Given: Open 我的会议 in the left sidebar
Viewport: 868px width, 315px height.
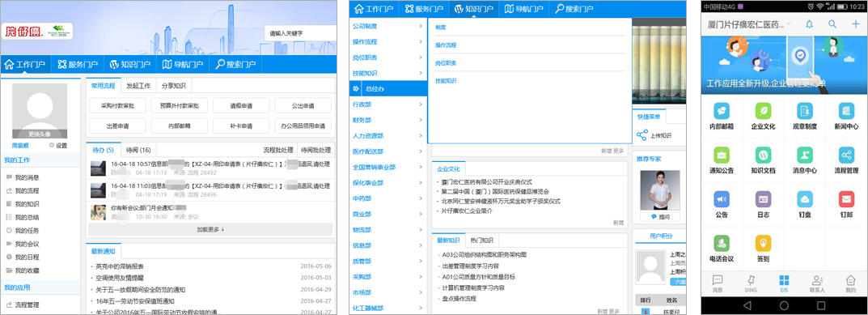Looking at the screenshot, I should point(28,244).
